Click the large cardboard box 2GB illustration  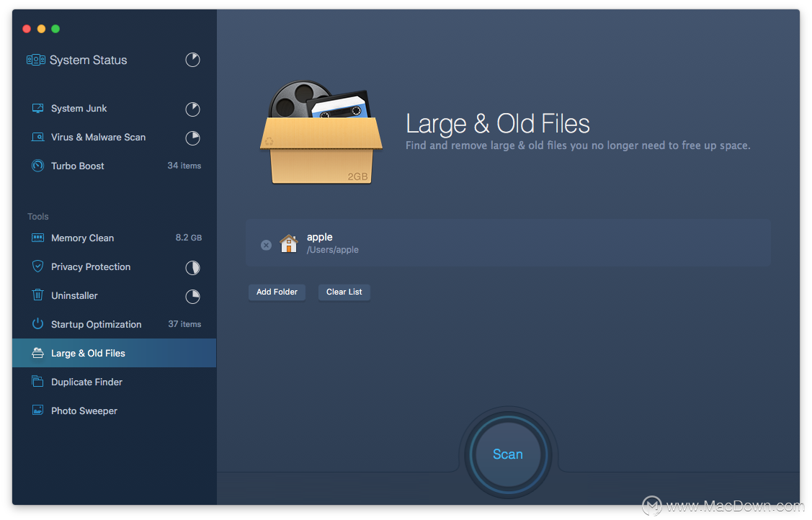[x=321, y=132]
